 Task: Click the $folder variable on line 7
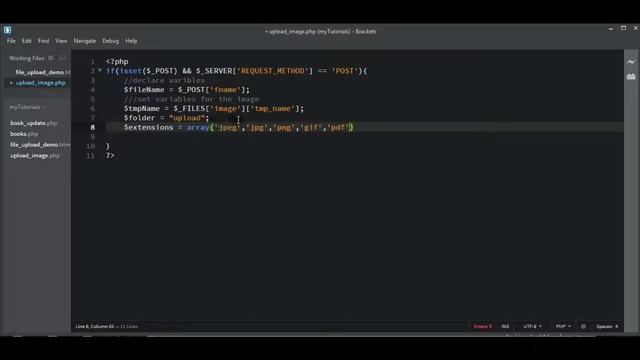tap(139, 118)
